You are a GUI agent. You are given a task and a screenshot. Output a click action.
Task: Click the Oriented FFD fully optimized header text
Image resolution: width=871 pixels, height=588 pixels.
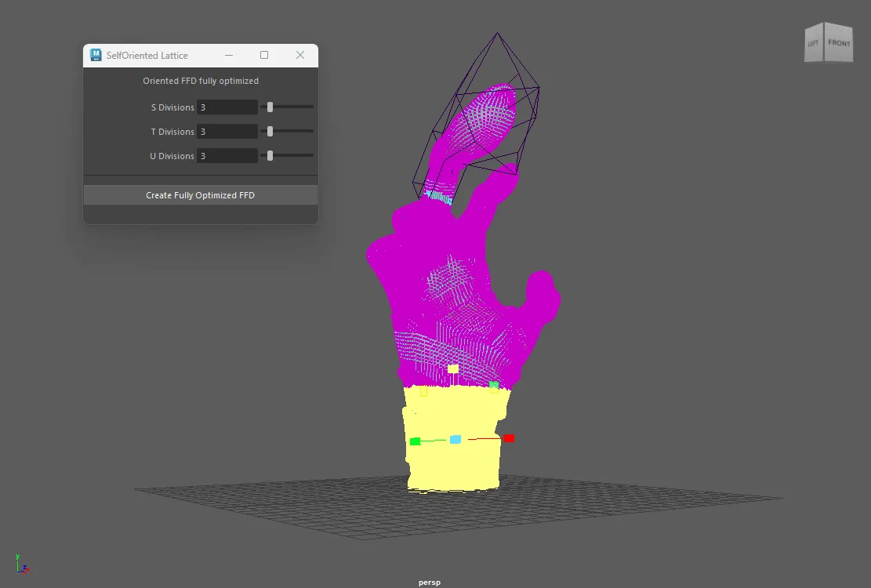pos(200,80)
